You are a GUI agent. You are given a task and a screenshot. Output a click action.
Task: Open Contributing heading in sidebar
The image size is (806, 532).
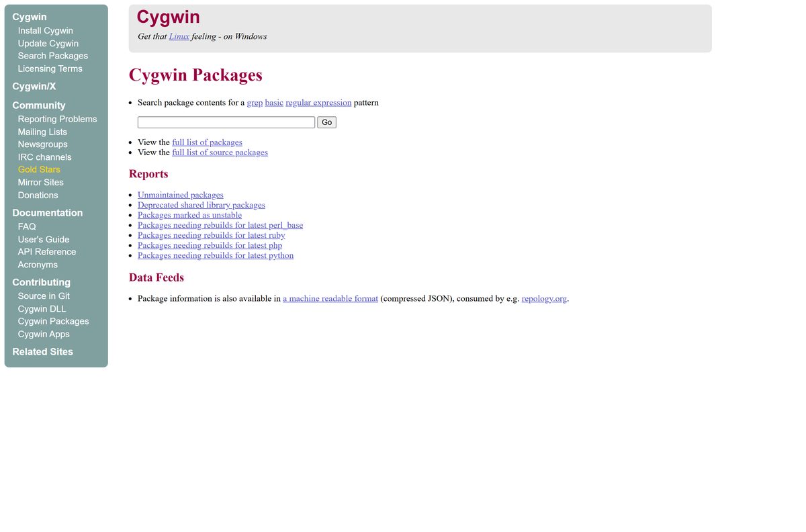click(x=41, y=282)
